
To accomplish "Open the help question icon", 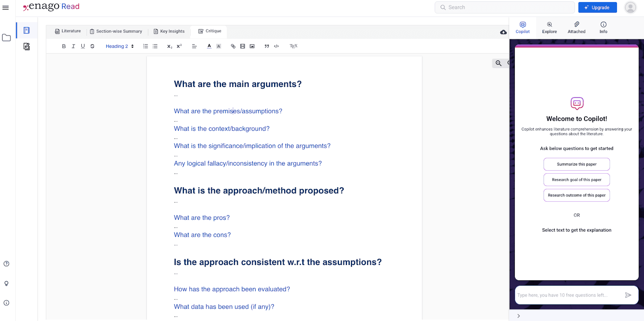I will tap(6, 264).
